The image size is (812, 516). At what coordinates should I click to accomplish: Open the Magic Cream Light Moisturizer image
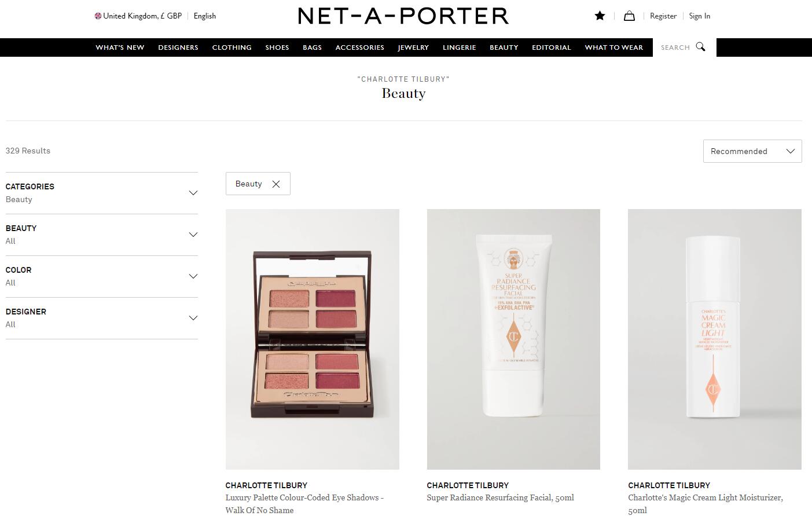[x=714, y=339]
